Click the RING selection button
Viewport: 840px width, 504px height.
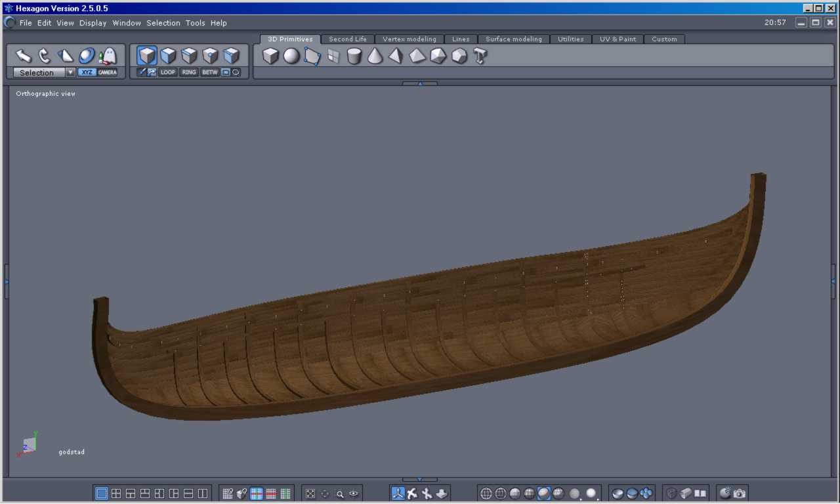(189, 72)
